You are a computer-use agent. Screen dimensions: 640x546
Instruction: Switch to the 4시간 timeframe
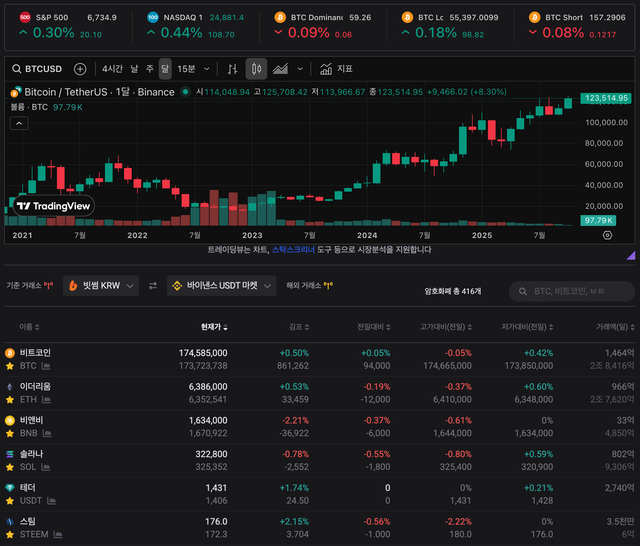click(x=112, y=69)
